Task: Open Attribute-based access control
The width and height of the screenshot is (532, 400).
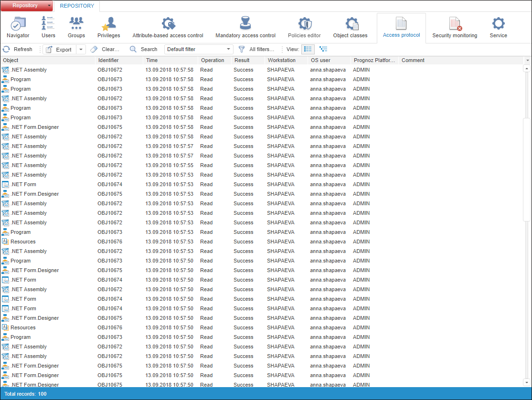Action: tap(168, 28)
